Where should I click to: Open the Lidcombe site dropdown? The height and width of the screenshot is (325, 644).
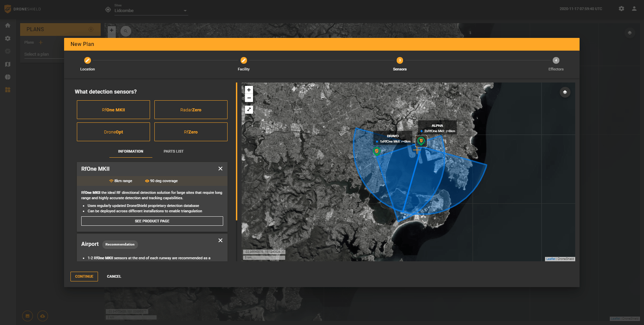click(151, 11)
